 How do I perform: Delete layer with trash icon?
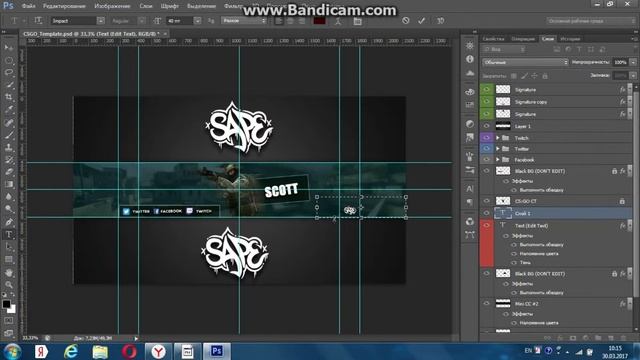623,338
